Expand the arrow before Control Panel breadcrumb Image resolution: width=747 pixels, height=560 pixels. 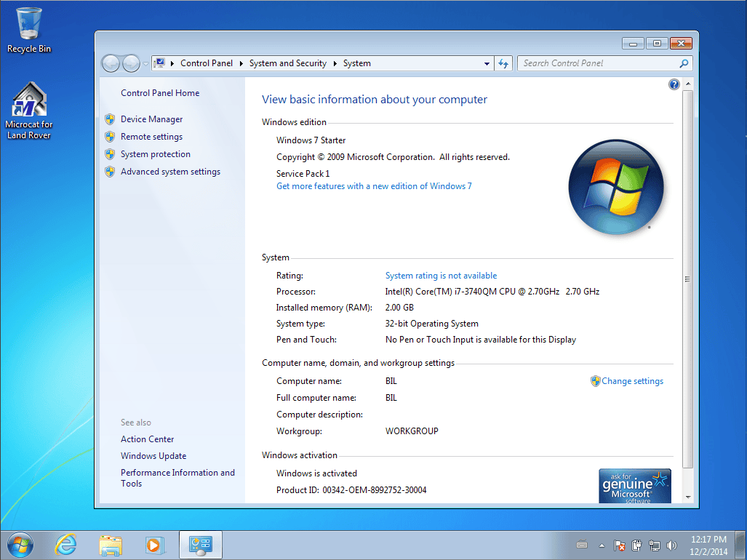[x=172, y=63]
